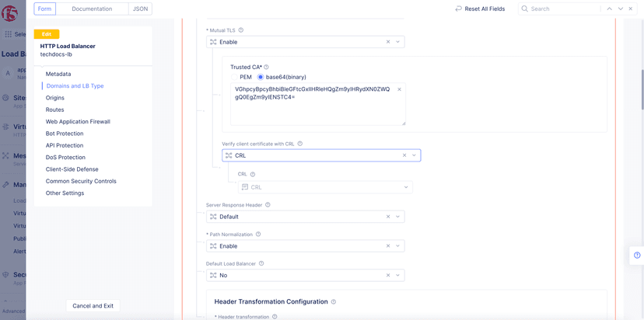The width and height of the screenshot is (644, 320).
Task: Go to previous search result arrow
Action: pyautogui.click(x=609, y=9)
